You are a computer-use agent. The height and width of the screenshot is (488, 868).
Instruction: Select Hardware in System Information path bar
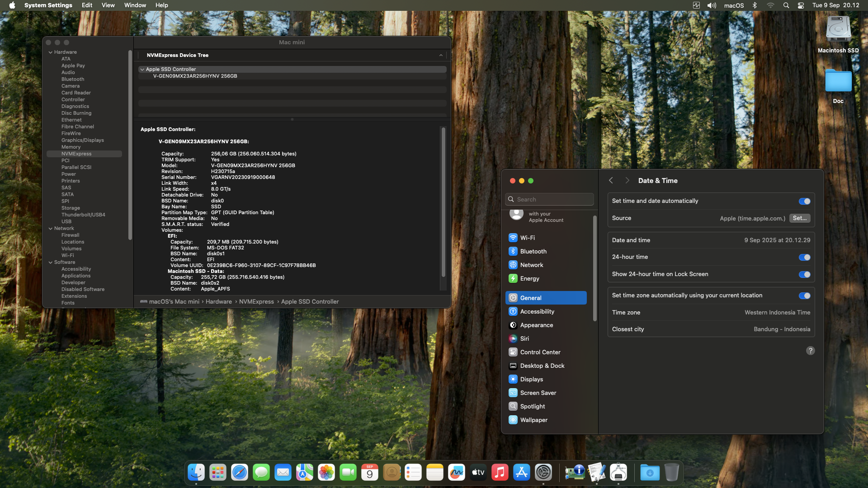click(219, 302)
